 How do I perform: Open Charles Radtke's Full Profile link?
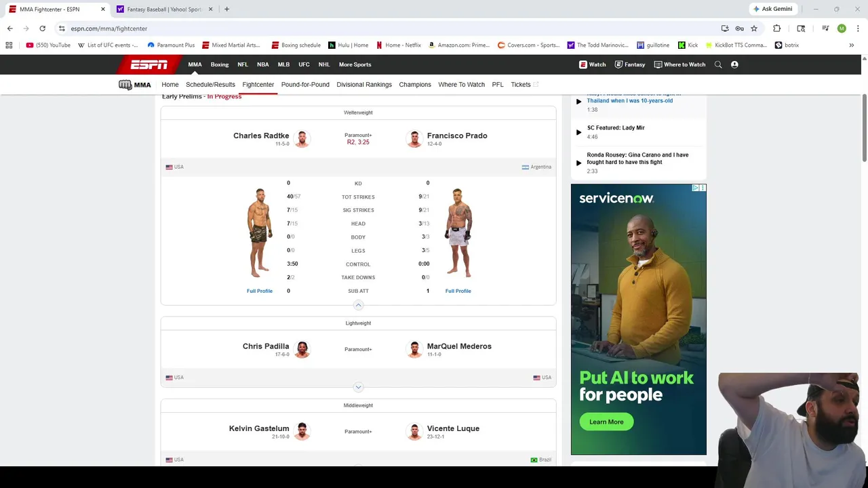260,291
